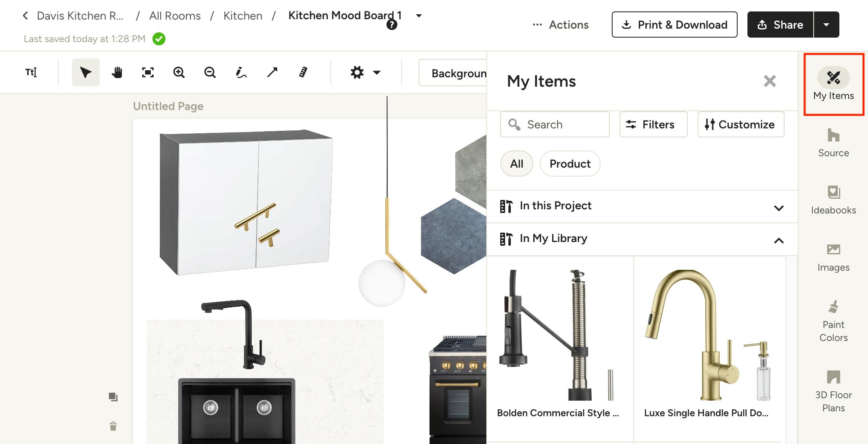Click the zoom in magnifier
Screen dimensions: 868x444
(x=179, y=72)
